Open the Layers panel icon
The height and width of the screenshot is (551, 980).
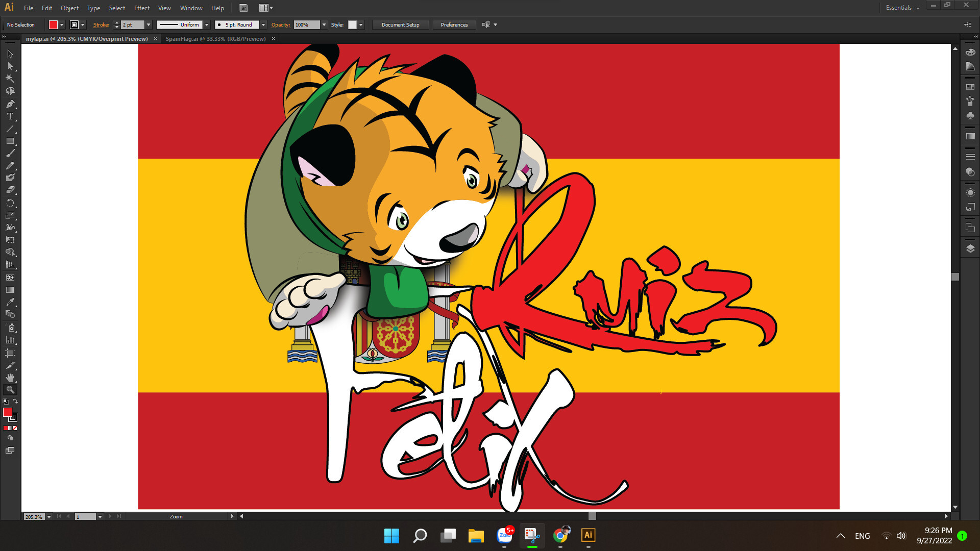click(x=971, y=249)
